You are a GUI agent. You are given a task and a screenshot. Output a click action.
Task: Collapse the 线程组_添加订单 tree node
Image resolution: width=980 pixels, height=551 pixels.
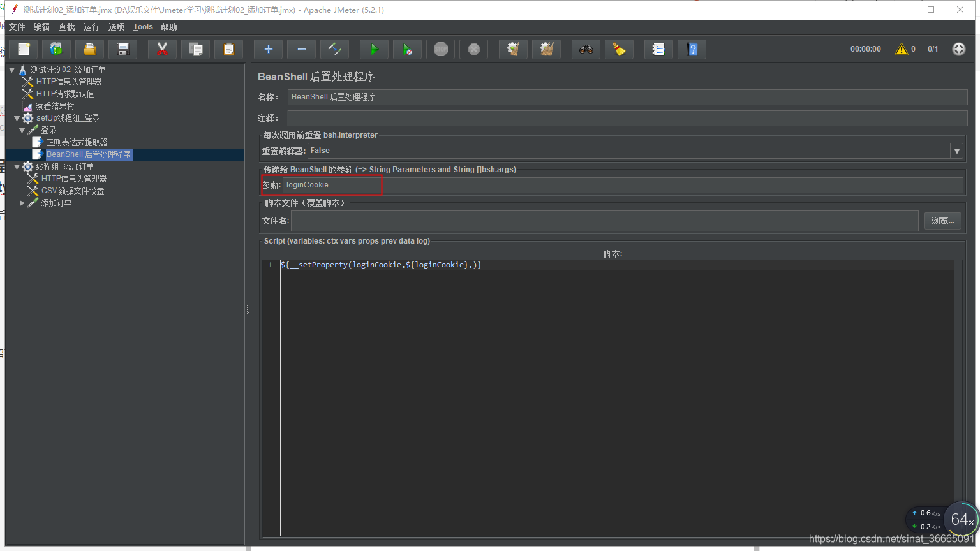point(17,166)
